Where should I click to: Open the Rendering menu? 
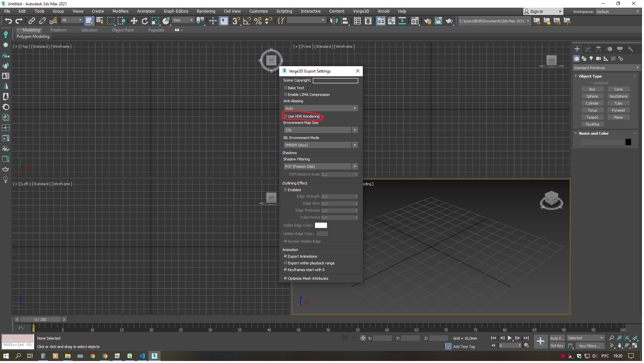click(x=207, y=11)
